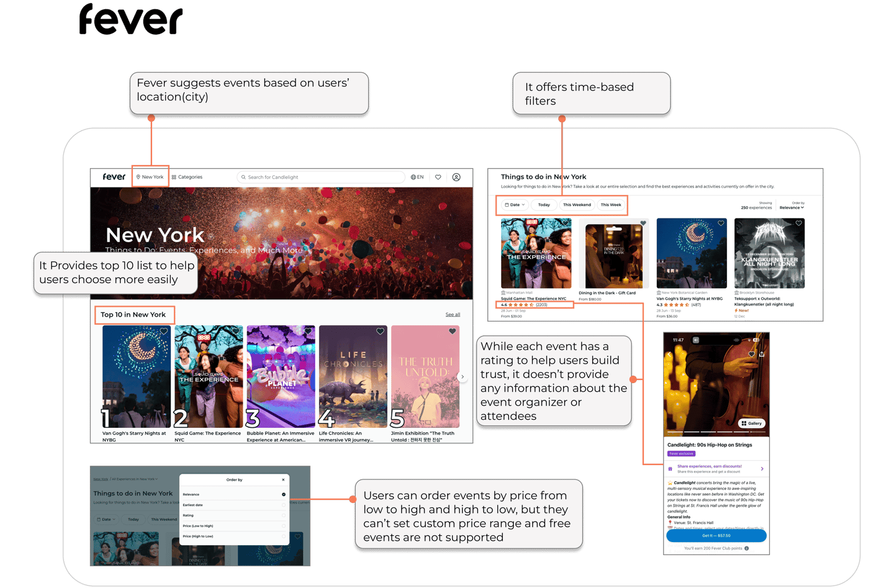Select the Relevance radio option
The image size is (894, 588).
[284, 495]
